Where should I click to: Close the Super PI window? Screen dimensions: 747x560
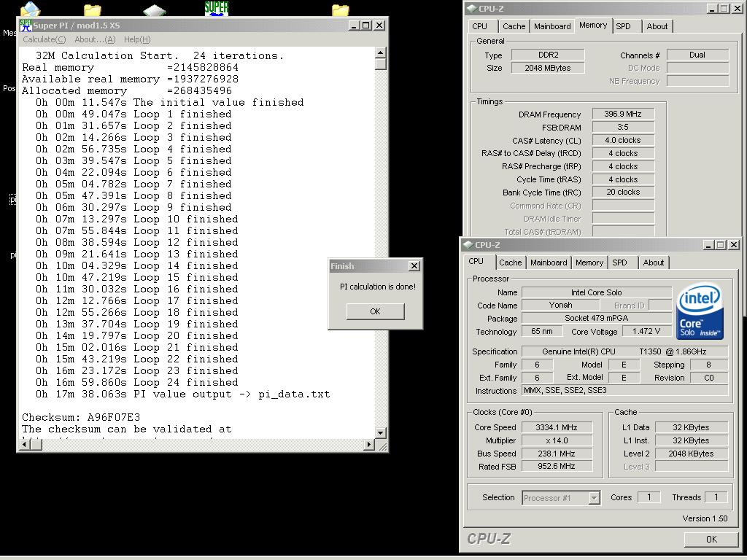(x=379, y=26)
